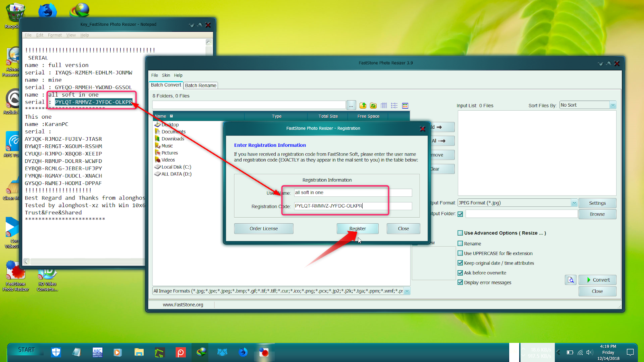Open the Output Format dropdown

(574, 203)
